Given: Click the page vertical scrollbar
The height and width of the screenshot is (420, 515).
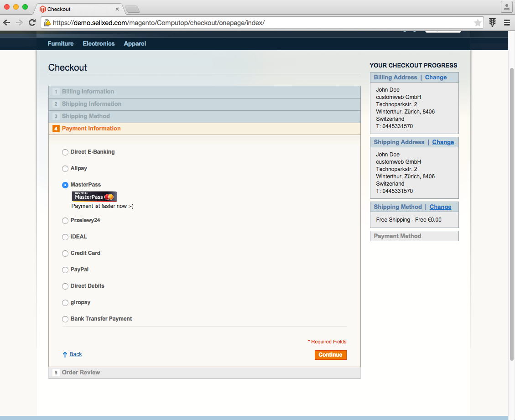Looking at the screenshot, I should 511,213.
